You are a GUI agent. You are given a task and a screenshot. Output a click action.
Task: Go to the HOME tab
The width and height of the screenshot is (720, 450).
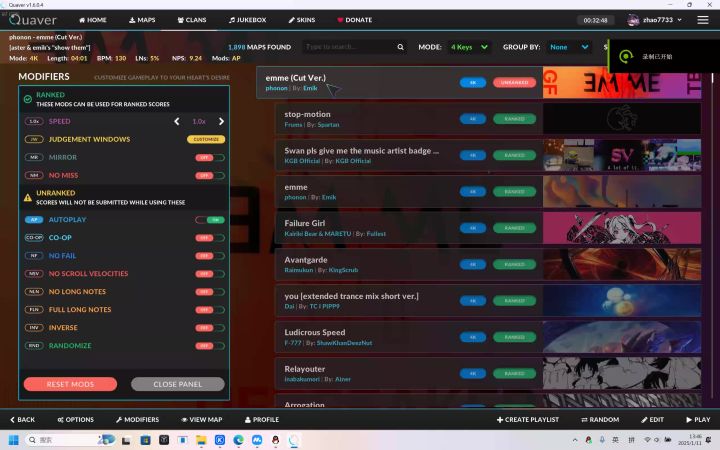tap(93, 20)
